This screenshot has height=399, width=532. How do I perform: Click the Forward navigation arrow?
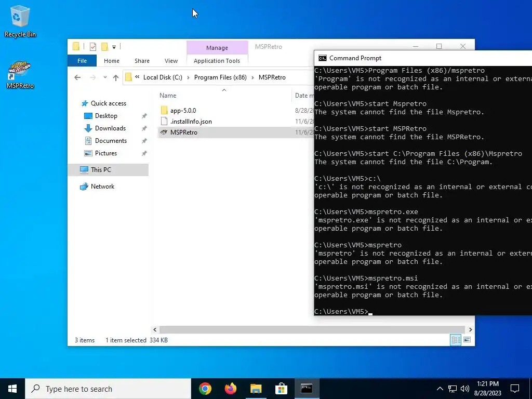point(92,77)
